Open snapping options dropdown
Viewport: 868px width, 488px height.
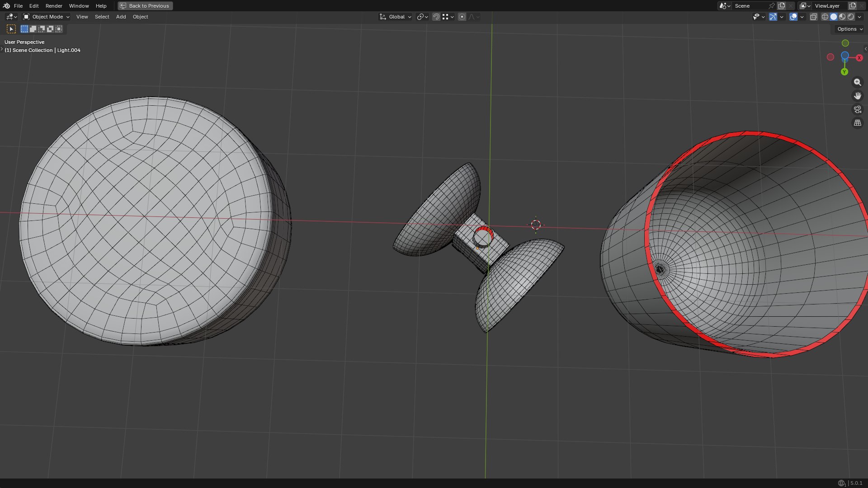(448, 17)
